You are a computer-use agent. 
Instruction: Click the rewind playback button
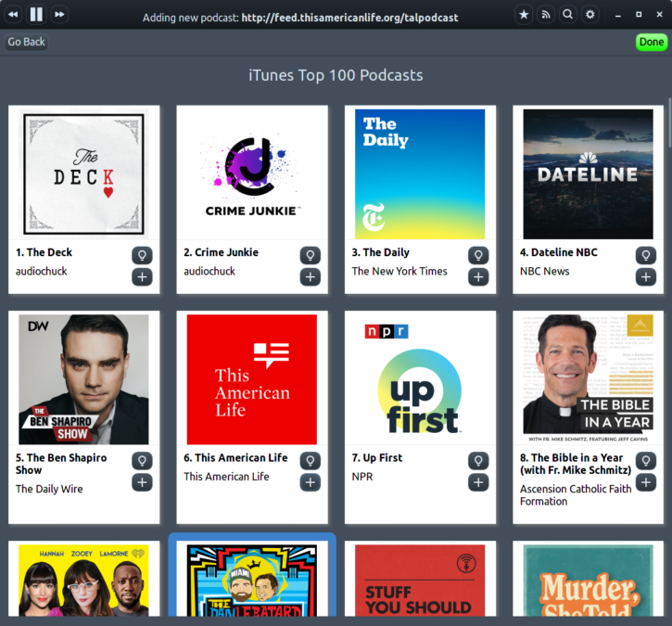(13, 15)
